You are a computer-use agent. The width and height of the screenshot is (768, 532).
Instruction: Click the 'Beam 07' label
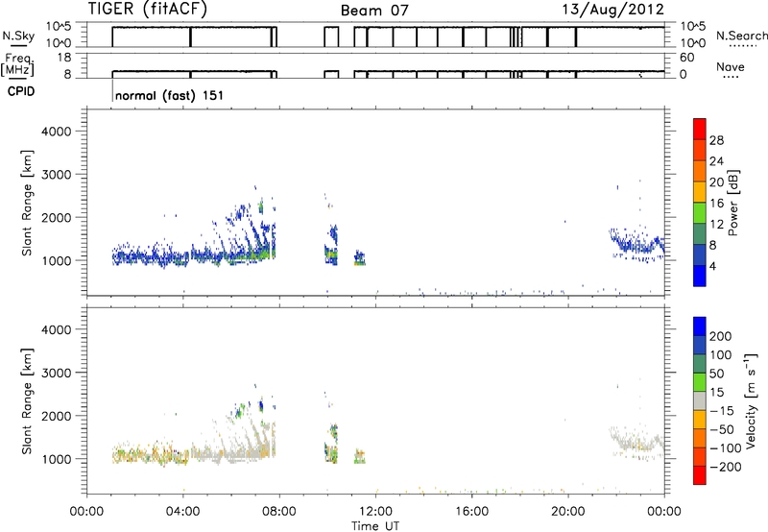point(374,11)
